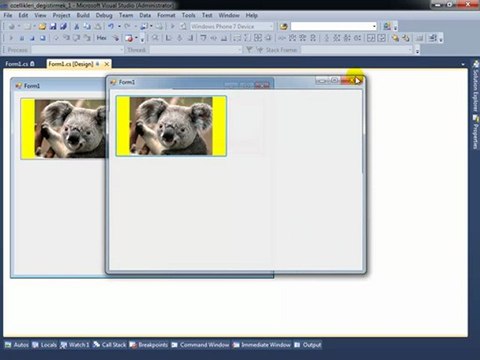The image size is (480, 360).
Task: Click the Open File folder icon
Action: point(42,26)
